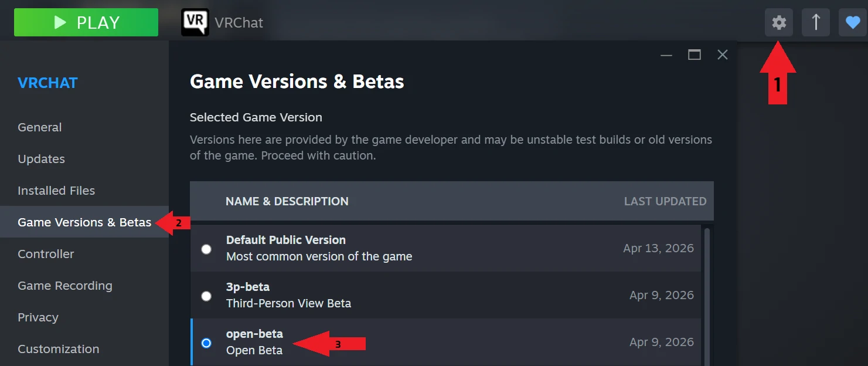Select the 3p-beta radio button
The width and height of the screenshot is (868, 366).
tap(206, 296)
